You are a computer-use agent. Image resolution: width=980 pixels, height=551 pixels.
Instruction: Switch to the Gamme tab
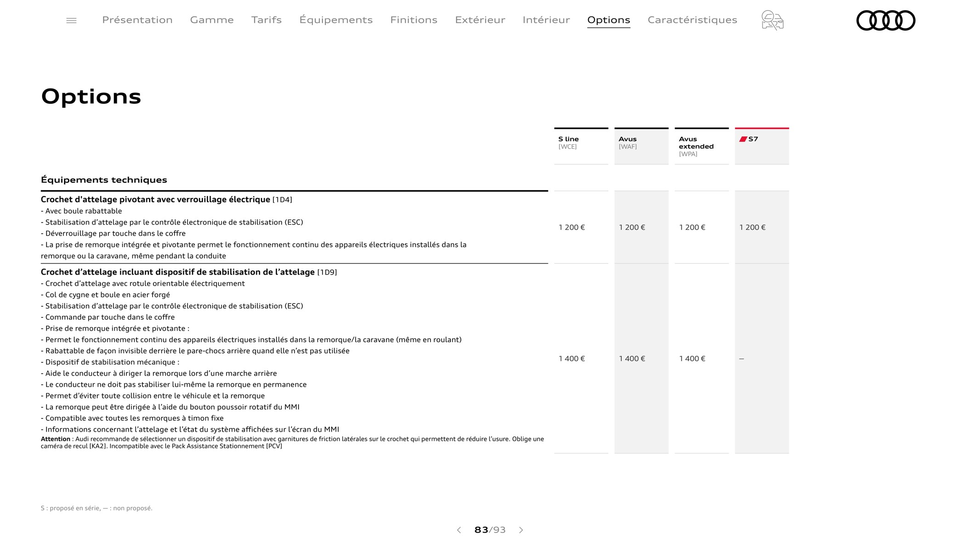point(212,20)
